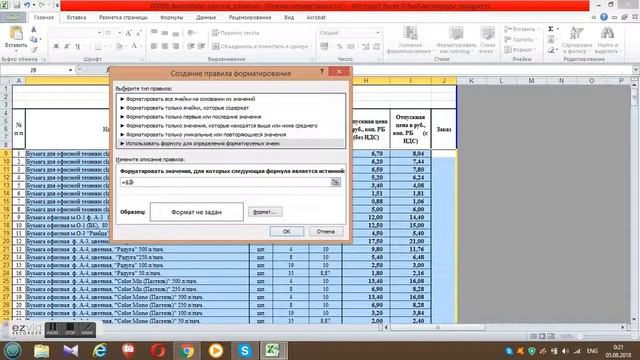Open the font name dropdown

[99, 33]
